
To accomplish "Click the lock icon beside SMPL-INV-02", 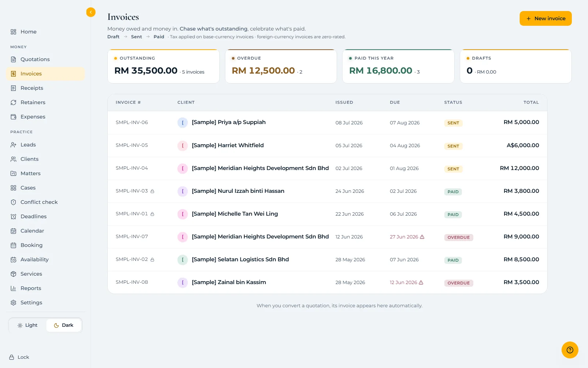I will tap(152, 259).
